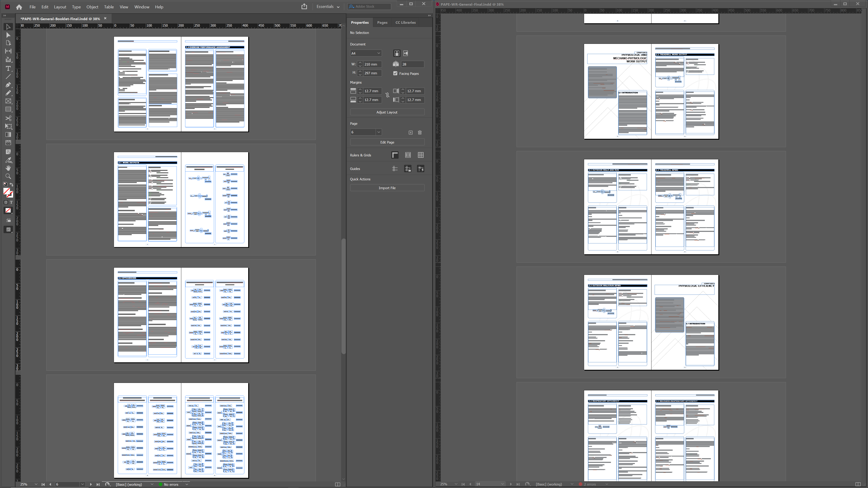The width and height of the screenshot is (868, 488).
Task: Open preflight menu icon in left status bar
Action: click(x=108, y=484)
